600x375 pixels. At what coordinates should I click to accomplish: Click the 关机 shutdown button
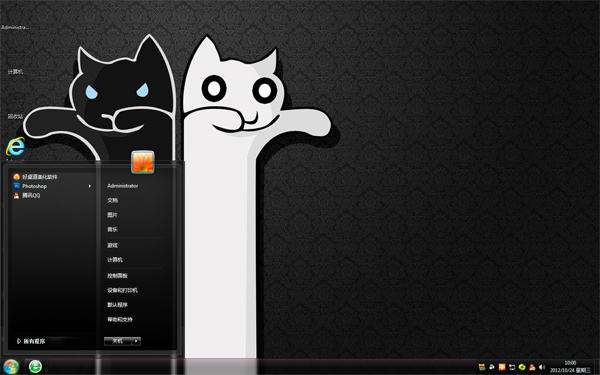(118, 341)
